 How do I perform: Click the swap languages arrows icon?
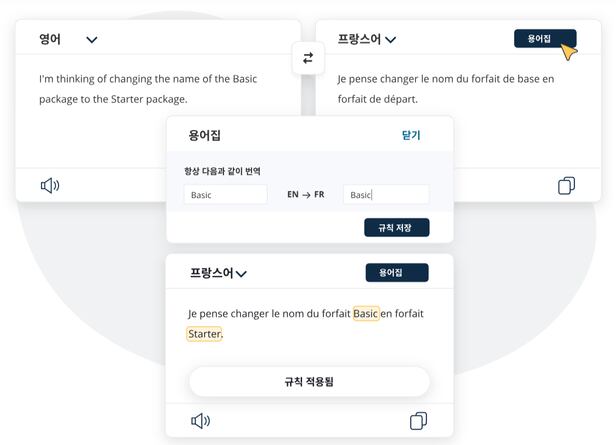pos(307,58)
